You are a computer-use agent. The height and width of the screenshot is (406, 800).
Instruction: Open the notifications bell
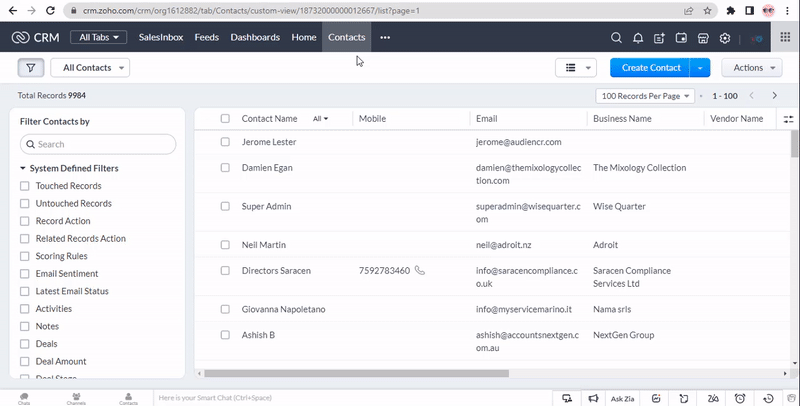coord(638,38)
